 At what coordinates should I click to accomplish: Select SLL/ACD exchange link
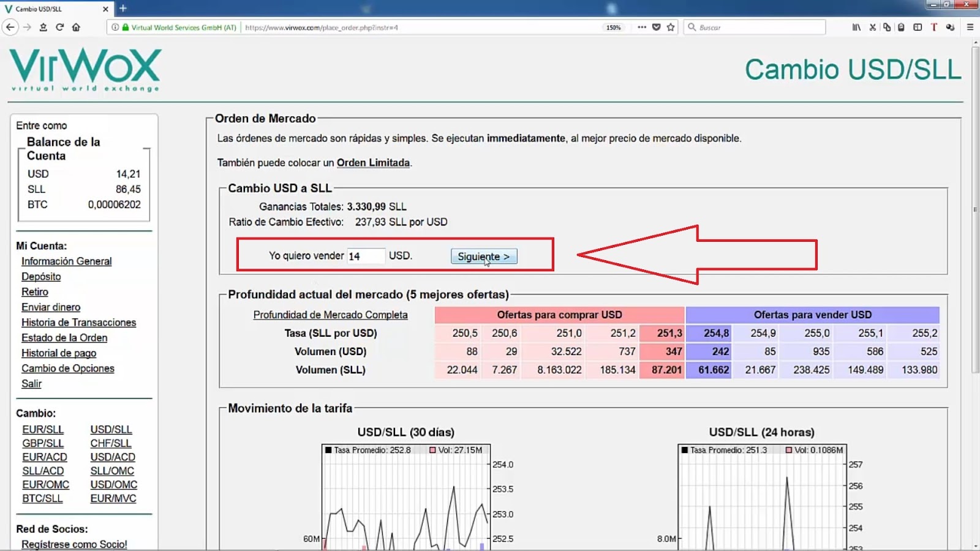[43, 471]
